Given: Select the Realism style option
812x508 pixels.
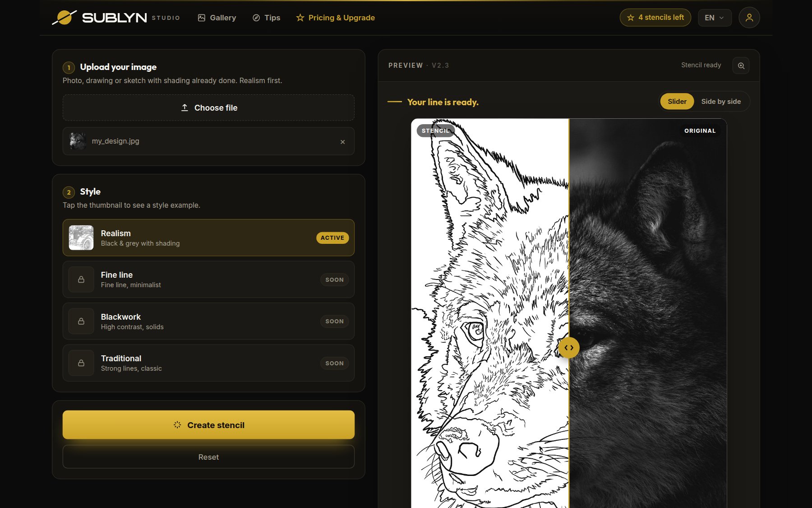Looking at the screenshot, I should pyautogui.click(x=208, y=238).
